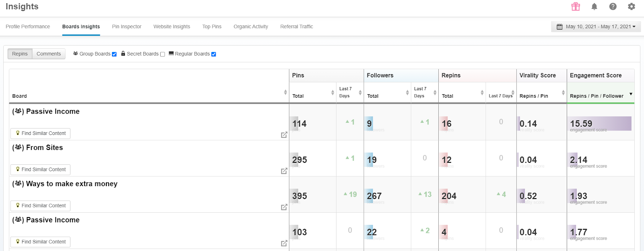
Task: Open last Passive Income board external link
Action: tap(284, 243)
